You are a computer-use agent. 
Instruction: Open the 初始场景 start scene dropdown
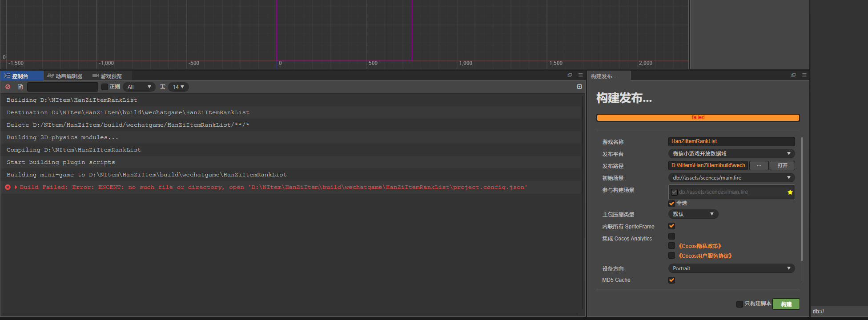pyautogui.click(x=731, y=178)
